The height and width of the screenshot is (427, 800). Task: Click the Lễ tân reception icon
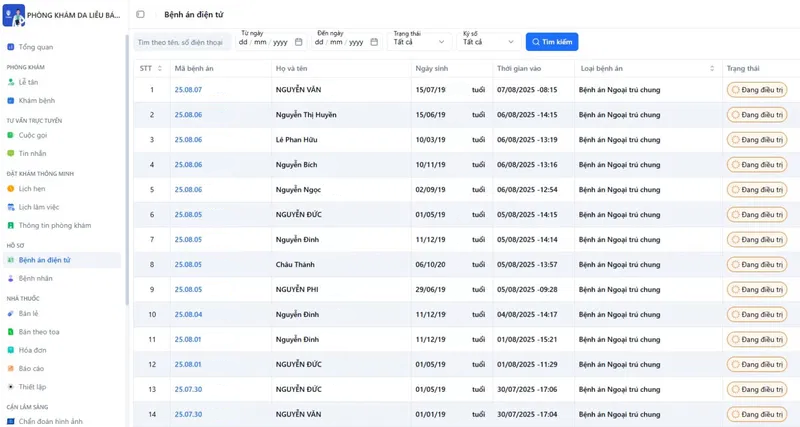coord(11,82)
